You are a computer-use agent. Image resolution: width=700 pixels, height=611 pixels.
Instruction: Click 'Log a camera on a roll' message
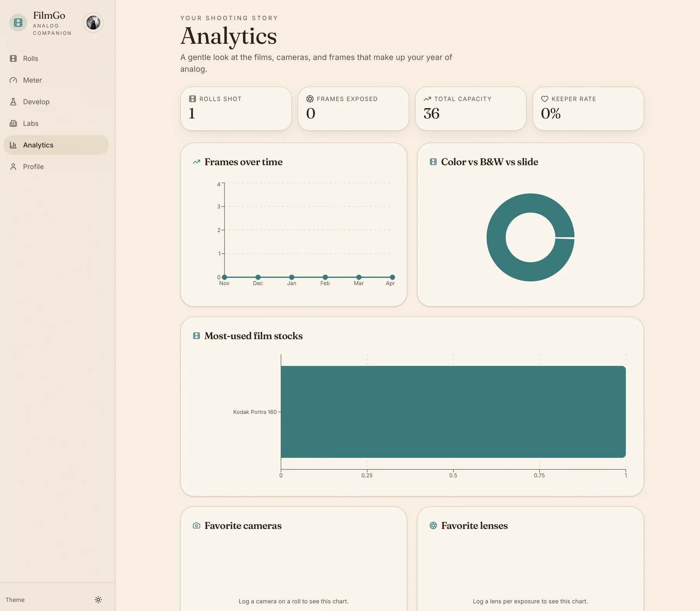(294, 601)
